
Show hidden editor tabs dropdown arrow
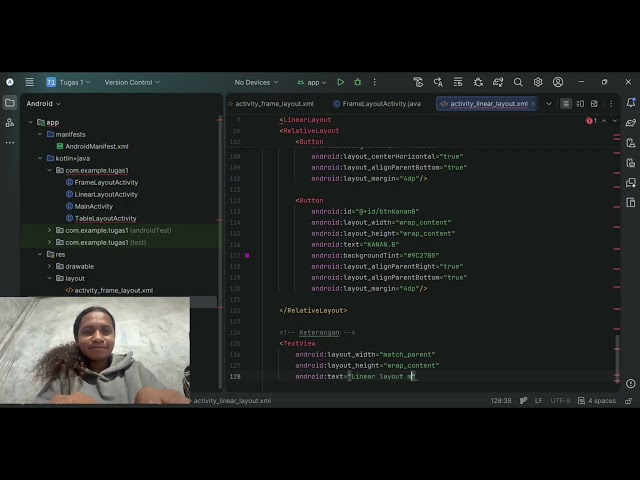tap(549, 104)
